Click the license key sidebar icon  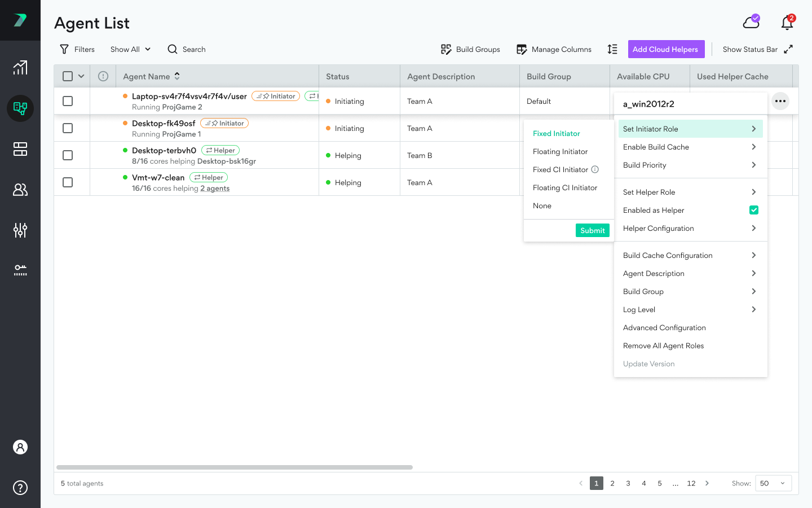click(20, 270)
